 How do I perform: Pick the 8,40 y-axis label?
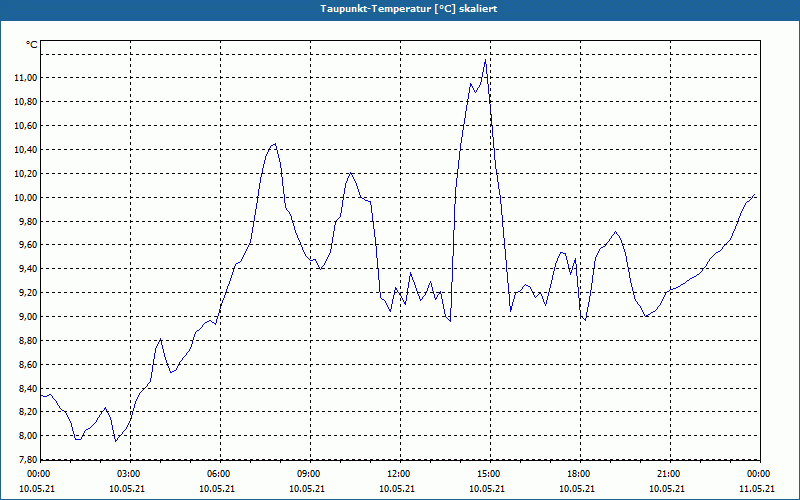pyautogui.click(x=28, y=389)
